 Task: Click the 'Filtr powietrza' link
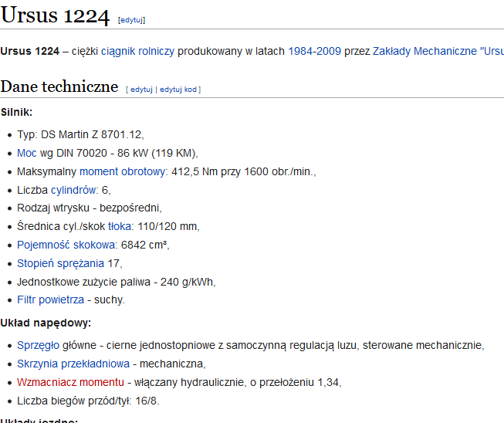click(50, 299)
